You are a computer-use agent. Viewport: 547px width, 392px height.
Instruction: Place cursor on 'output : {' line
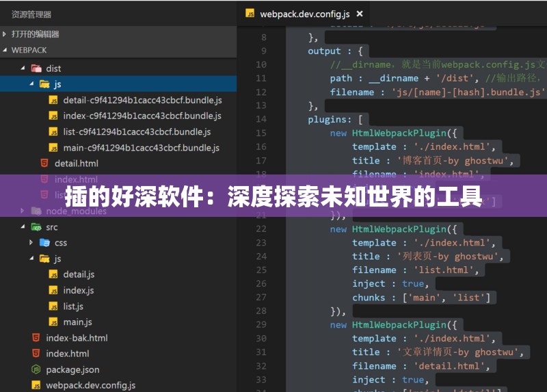tap(335, 51)
